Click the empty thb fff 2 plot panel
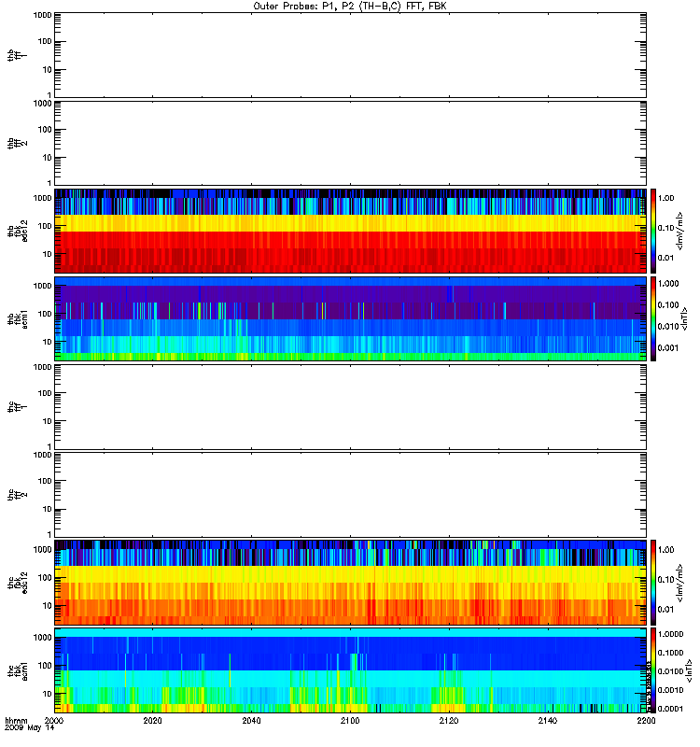Screen dimensions: 700x747 351,143
